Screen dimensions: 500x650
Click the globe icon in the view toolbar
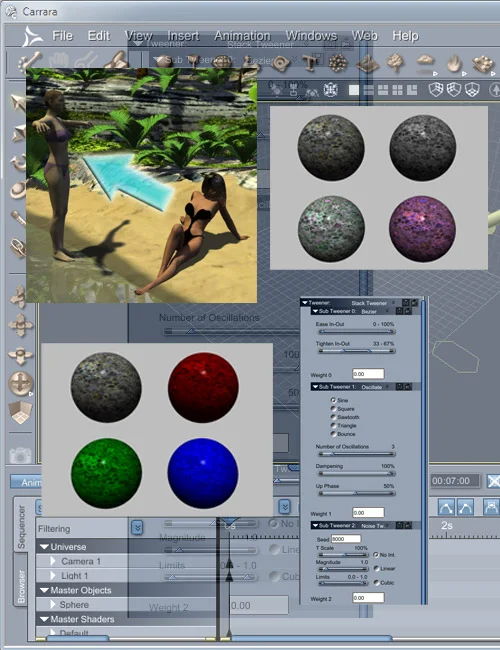pyautogui.click(x=330, y=90)
